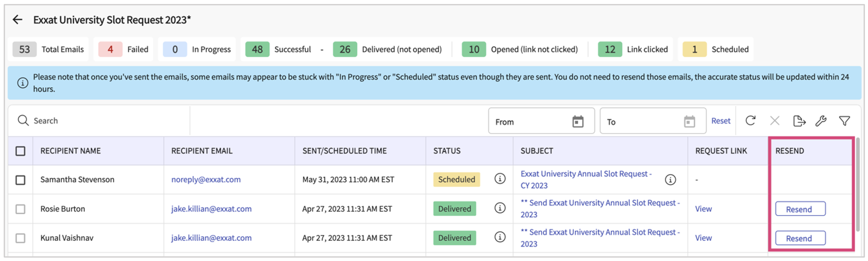
Task: Click the Exxat University Slot Request 2023* title
Action: point(112,20)
